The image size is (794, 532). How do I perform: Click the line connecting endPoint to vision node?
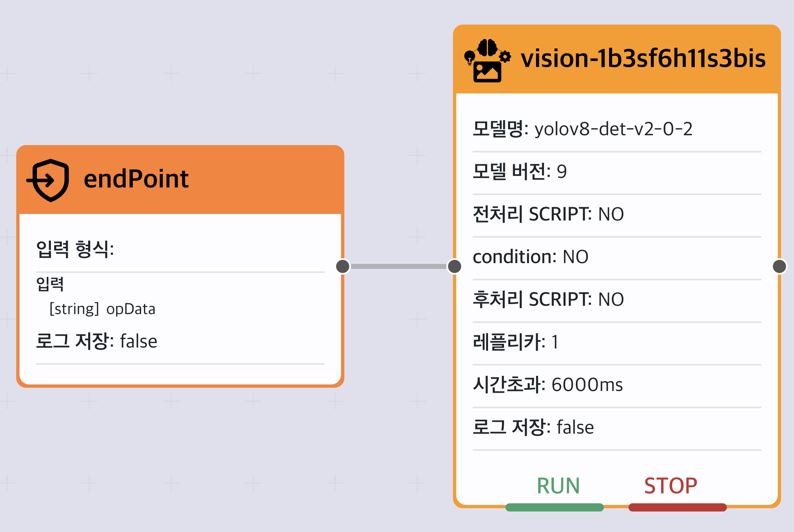pos(399,266)
